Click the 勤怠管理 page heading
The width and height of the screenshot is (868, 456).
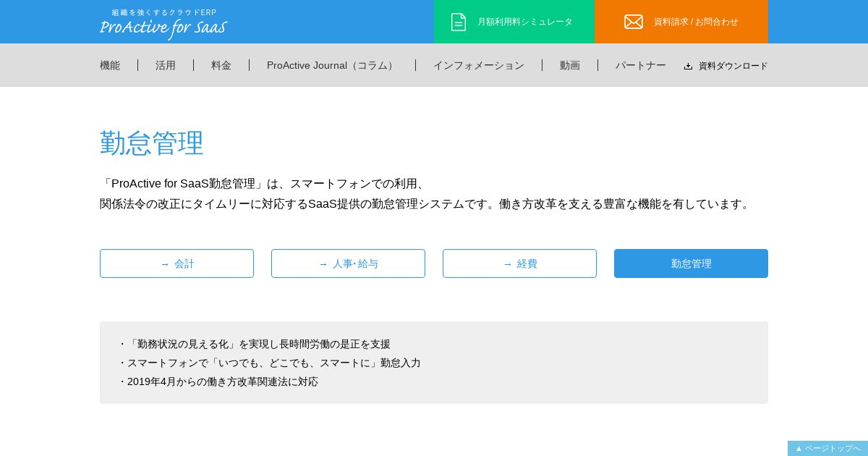click(x=152, y=143)
